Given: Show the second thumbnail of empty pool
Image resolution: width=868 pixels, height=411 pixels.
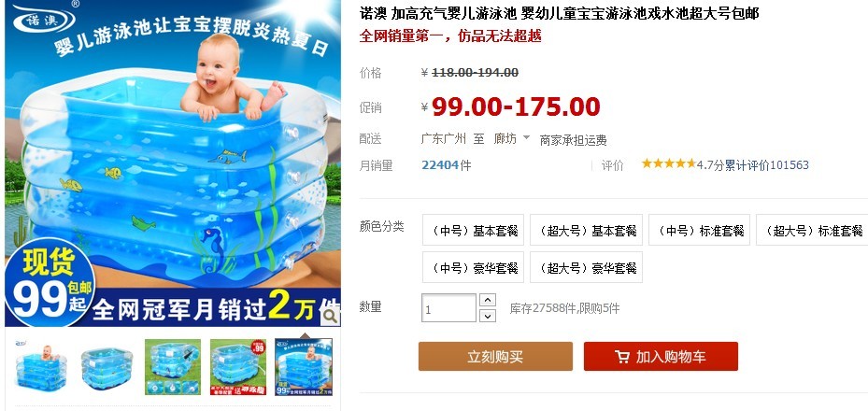Looking at the screenshot, I should point(107,367).
